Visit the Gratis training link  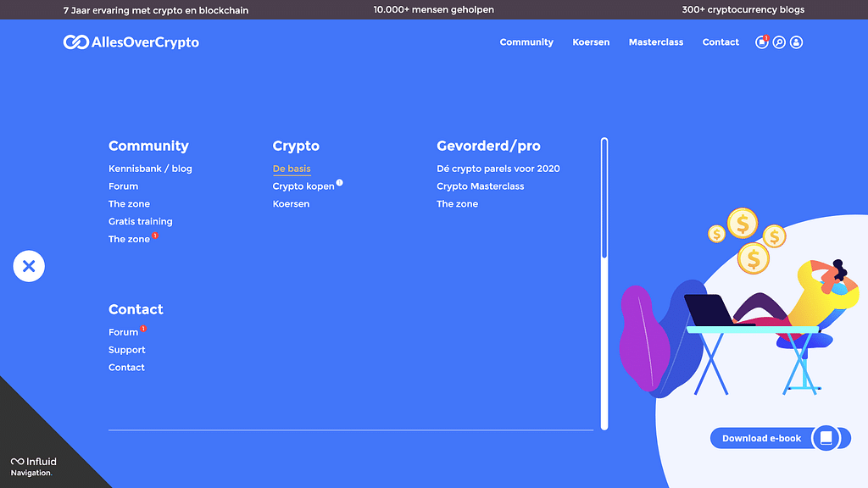click(140, 222)
